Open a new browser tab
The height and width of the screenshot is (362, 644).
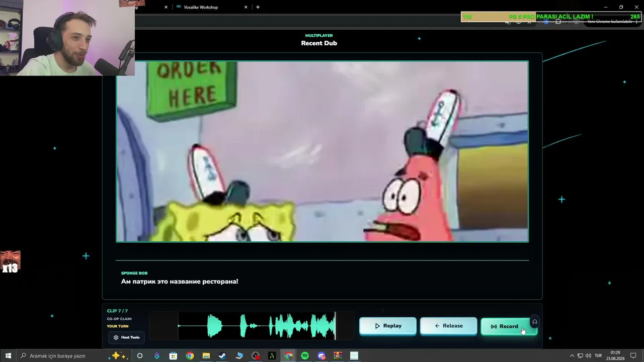pyautogui.click(x=258, y=7)
